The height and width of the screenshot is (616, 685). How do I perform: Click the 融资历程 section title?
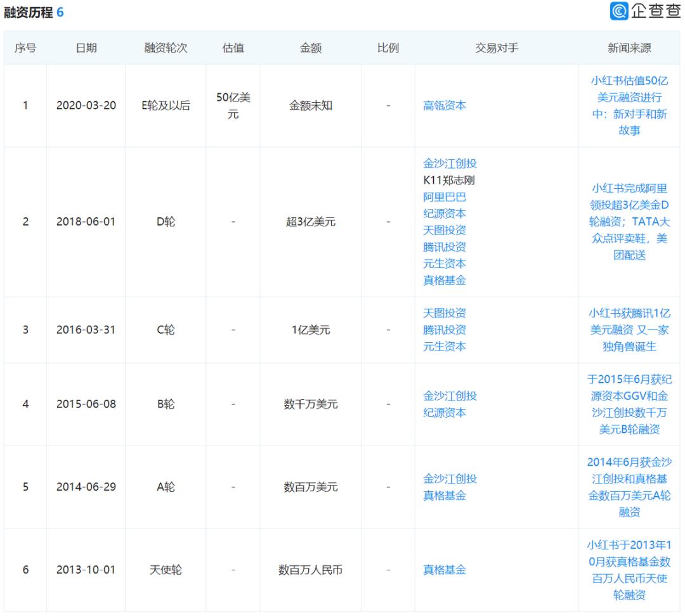pos(28,12)
